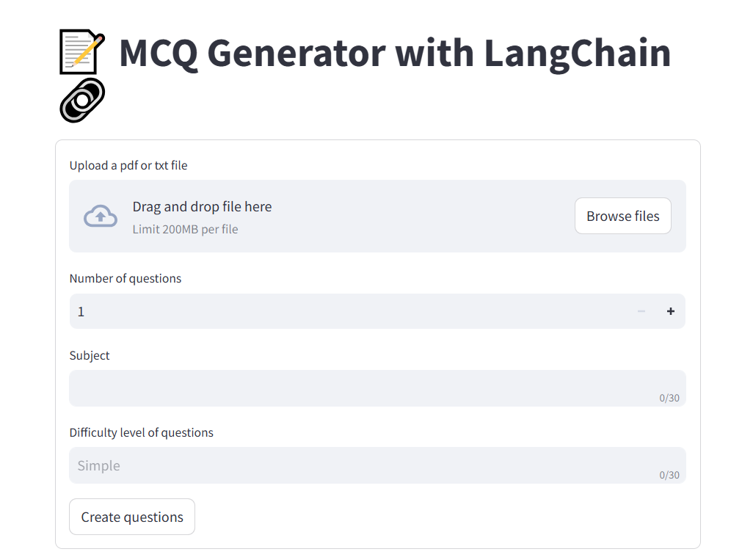Click the memo and pencil emoji icon
The height and width of the screenshot is (560, 731).
pos(81,52)
